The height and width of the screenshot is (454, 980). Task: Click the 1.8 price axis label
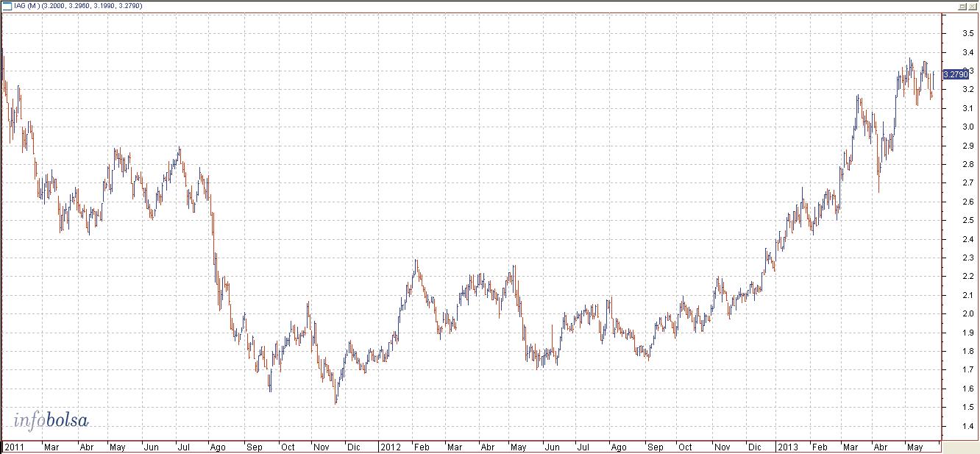[x=967, y=352]
